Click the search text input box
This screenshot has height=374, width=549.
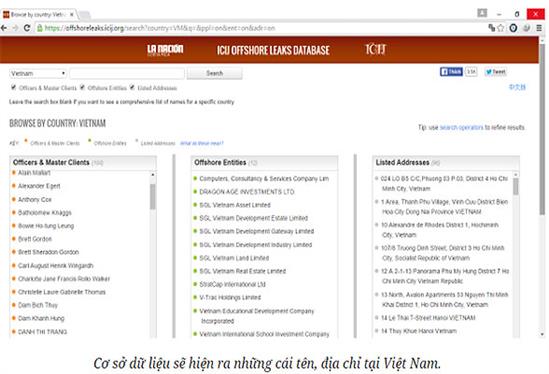(x=127, y=74)
